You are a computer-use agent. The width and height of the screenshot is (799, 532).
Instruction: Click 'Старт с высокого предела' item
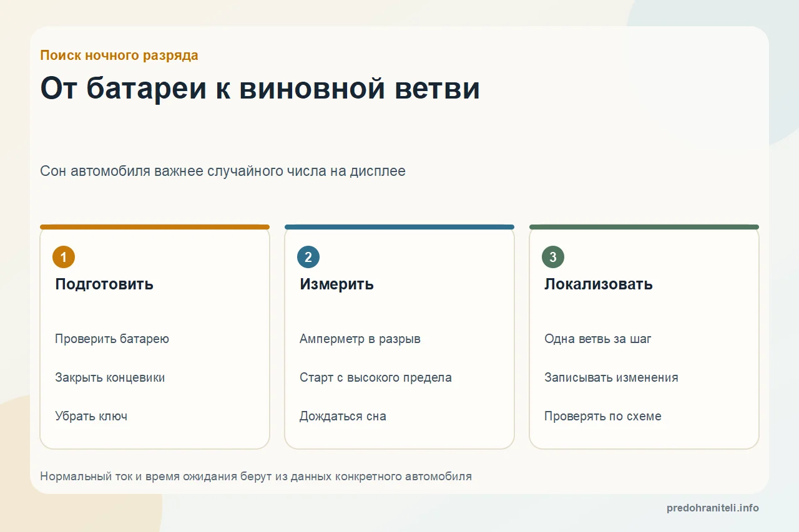[376, 377]
